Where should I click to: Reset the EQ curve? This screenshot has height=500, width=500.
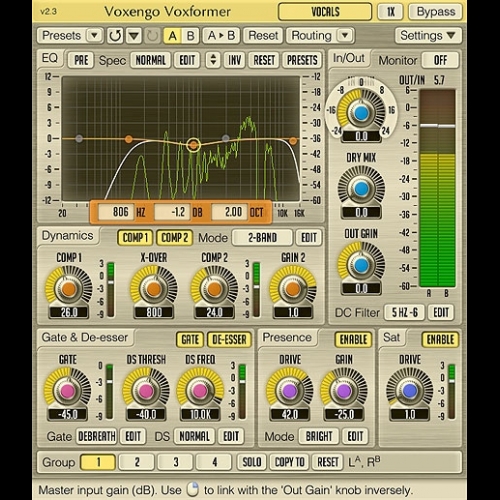click(x=264, y=60)
